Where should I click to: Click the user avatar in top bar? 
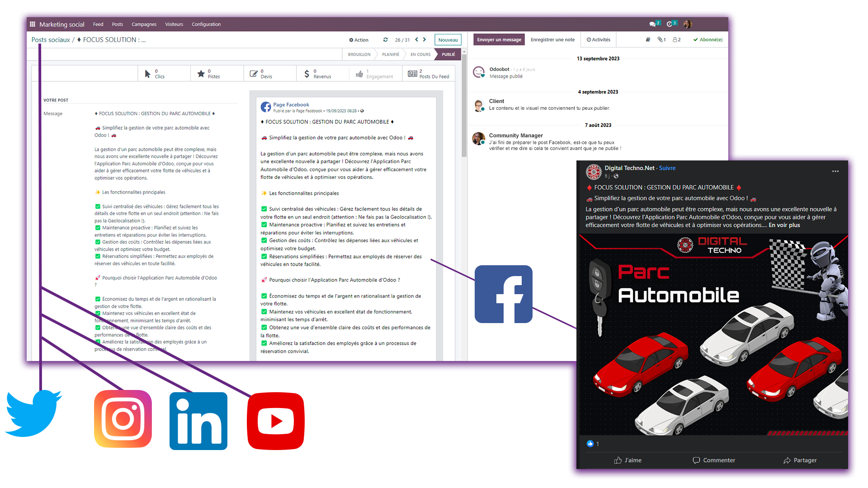[x=688, y=24]
